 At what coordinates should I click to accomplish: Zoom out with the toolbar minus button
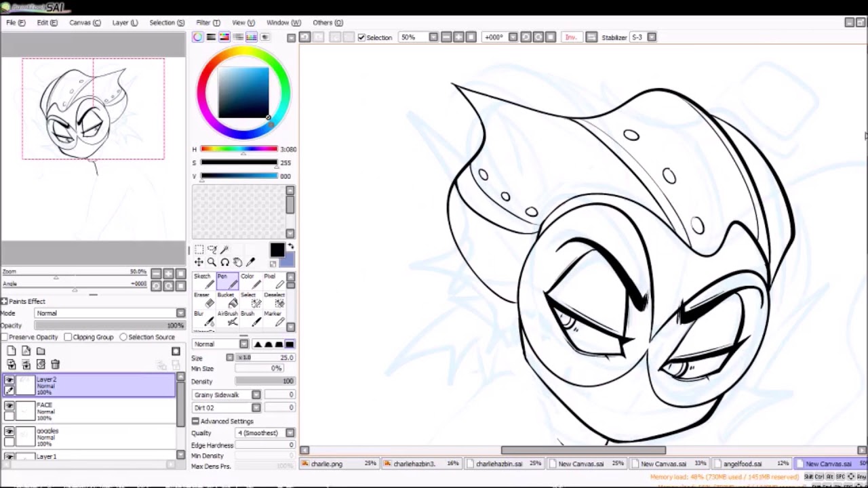pyautogui.click(x=446, y=37)
